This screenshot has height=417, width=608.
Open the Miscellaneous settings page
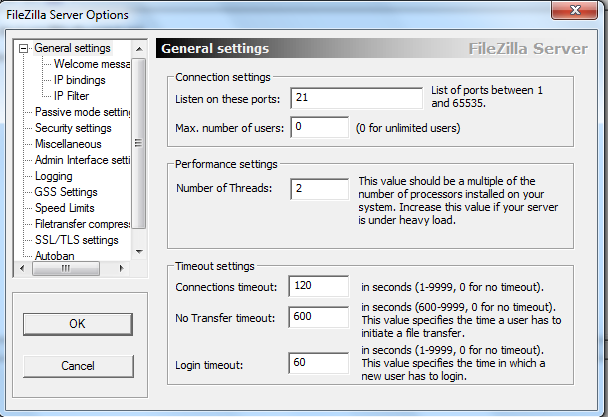coord(68,144)
